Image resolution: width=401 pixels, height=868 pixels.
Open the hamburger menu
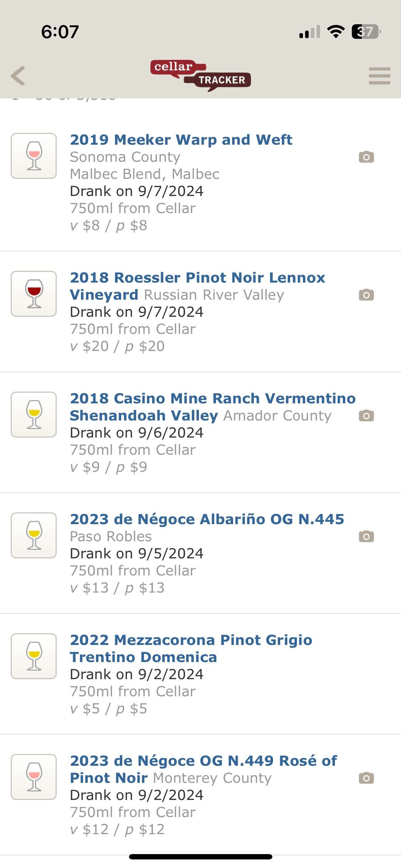tap(379, 76)
